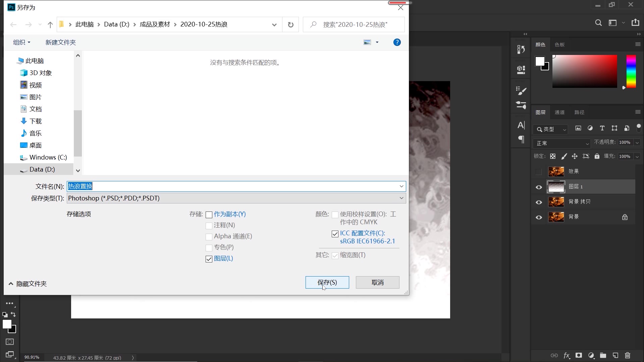Uncheck the 图层(L) checkbox
The image size is (644, 362).
(209, 259)
